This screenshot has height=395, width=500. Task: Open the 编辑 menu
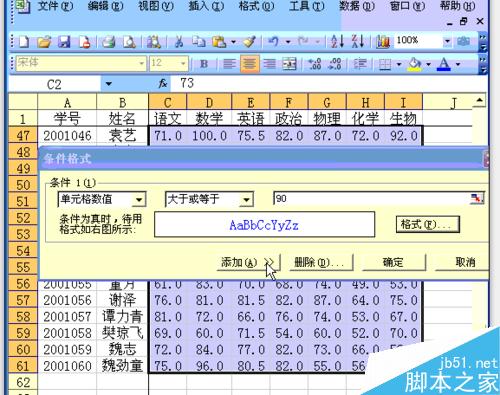pos(105,6)
